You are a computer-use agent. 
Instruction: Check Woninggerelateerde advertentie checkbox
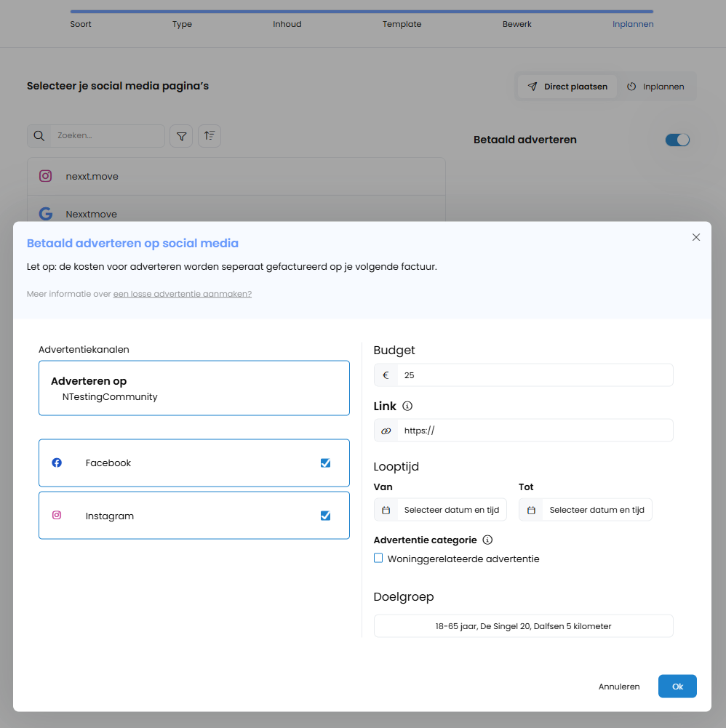pyautogui.click(x=378, y=559)
